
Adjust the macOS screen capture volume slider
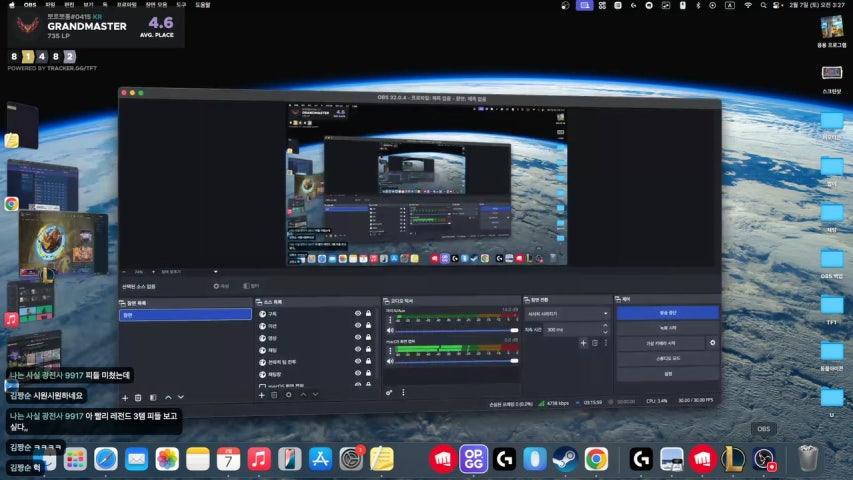coord(457,362)
